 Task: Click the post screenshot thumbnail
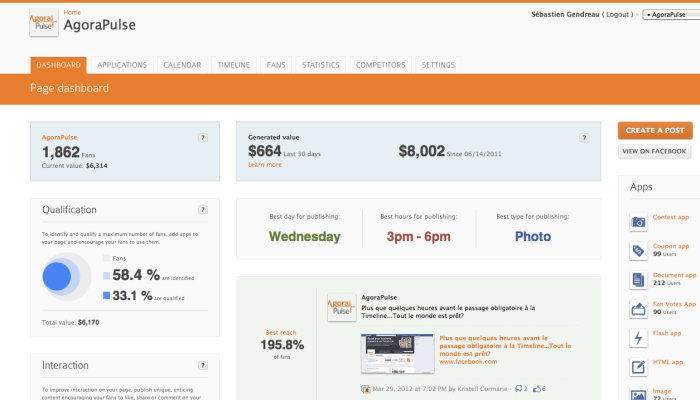click(x=397, y=354)
